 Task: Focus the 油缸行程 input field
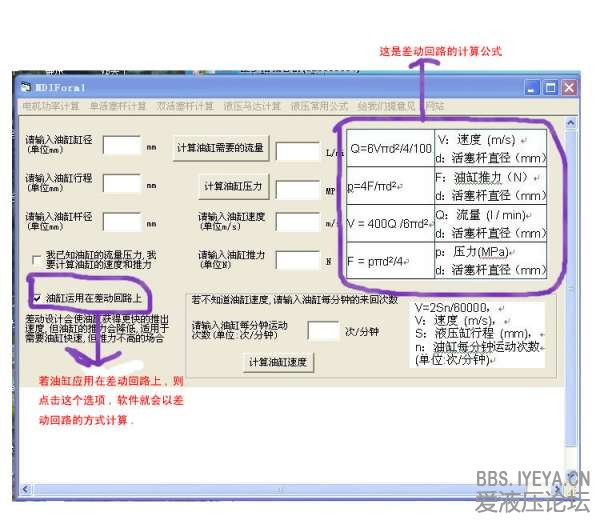121,184
